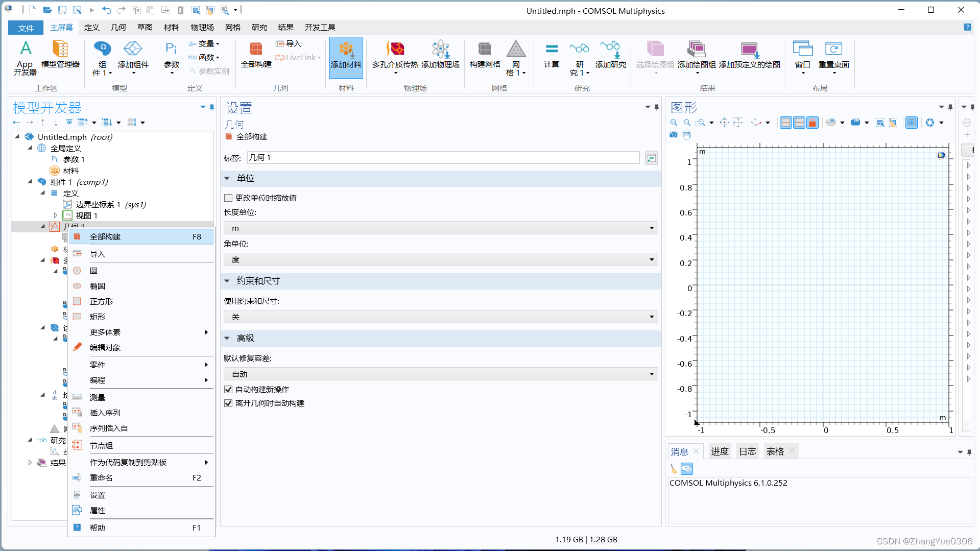This screenshot has width=980, height=551.
Task: Click the save icon in the quick access toolbar
Action: point(62,10)
